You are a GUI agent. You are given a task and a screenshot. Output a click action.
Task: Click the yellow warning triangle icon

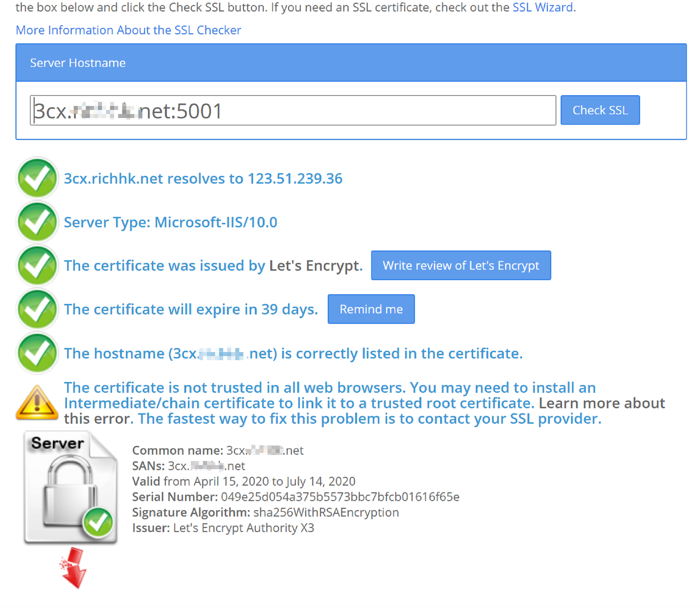point(37,403)
